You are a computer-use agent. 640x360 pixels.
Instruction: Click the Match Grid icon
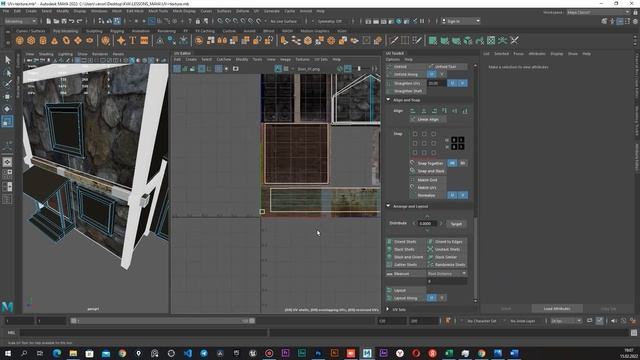point(412,180)
